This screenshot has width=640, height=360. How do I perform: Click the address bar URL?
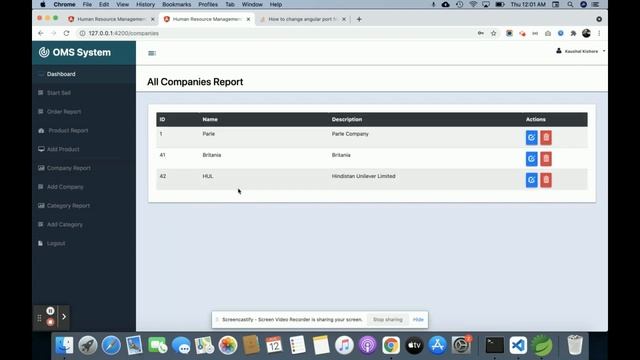[x=124, y=33]
